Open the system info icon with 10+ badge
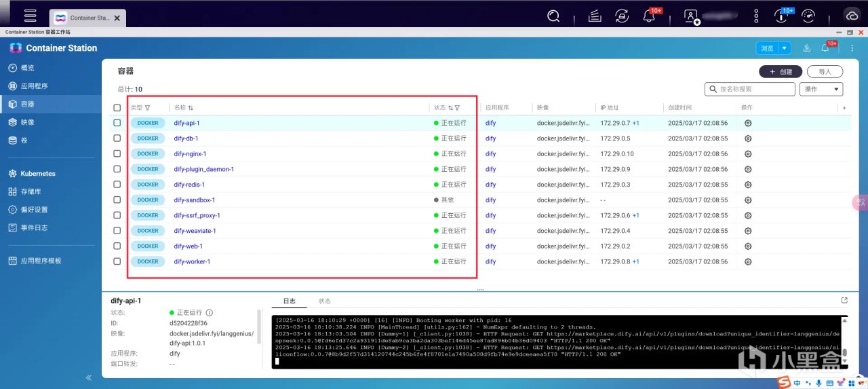The height and width of the screenshot is (389, 868). point(782,15)
